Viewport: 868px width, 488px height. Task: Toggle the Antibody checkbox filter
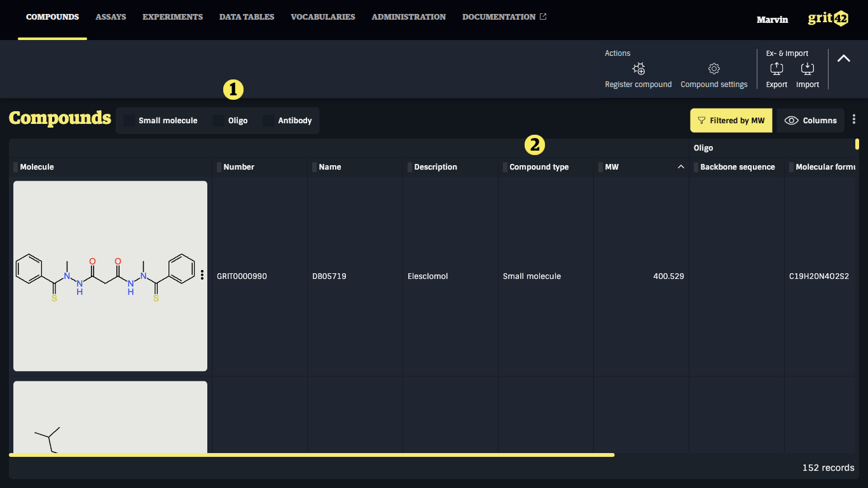coord(269,121)
